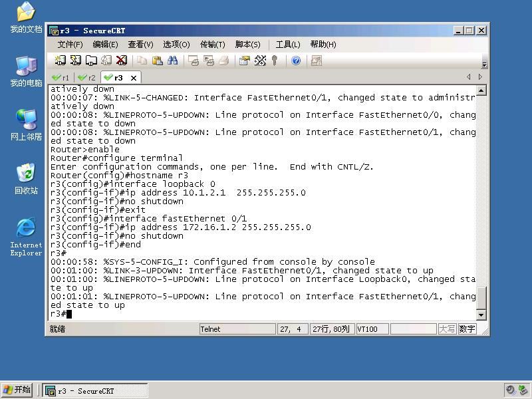The width and height of the screenshot is (532, 399).
Task: Click the Telnet status bar field
Action: [237, 329]
